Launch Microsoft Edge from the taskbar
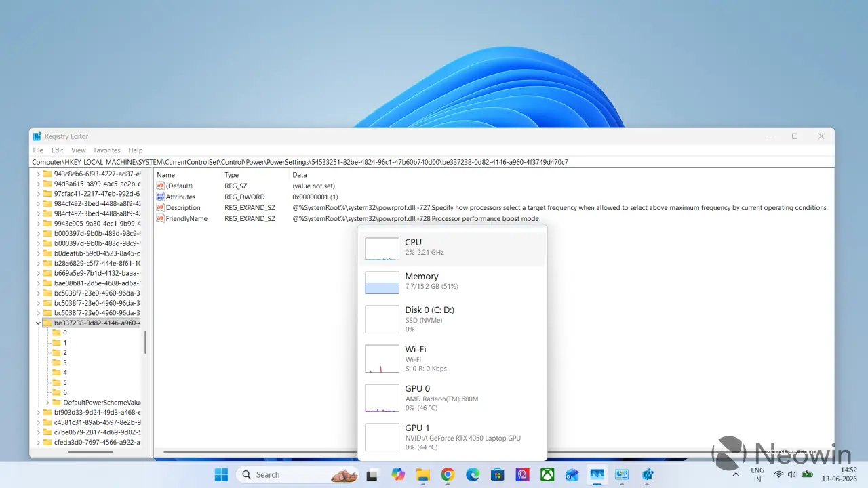This screenshot has width=868, height=488. [473, 474]
